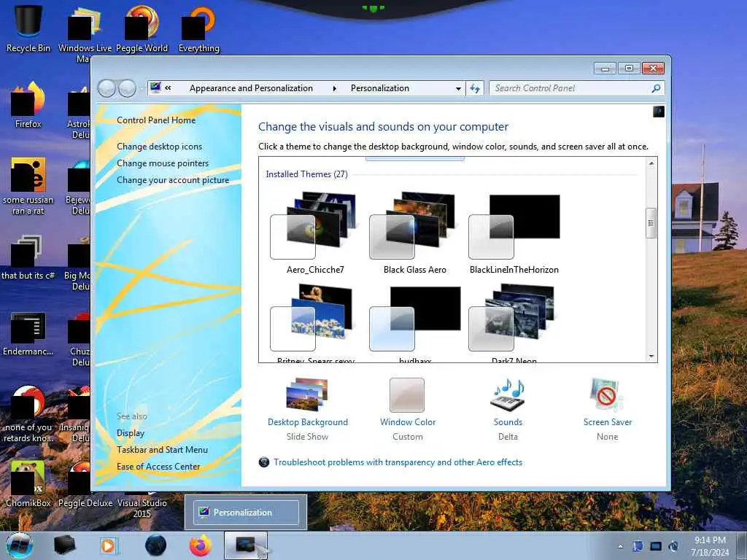Click the Forward navigation button
The image size is (747, 560).
pyautogui.click(x=127, y=88)
